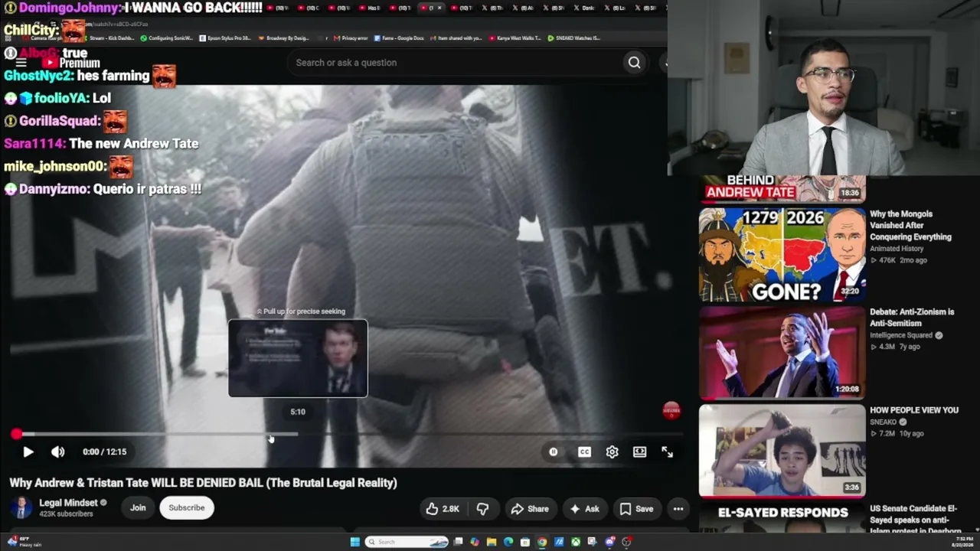Switch to theater mode

[x=639, y=452]
